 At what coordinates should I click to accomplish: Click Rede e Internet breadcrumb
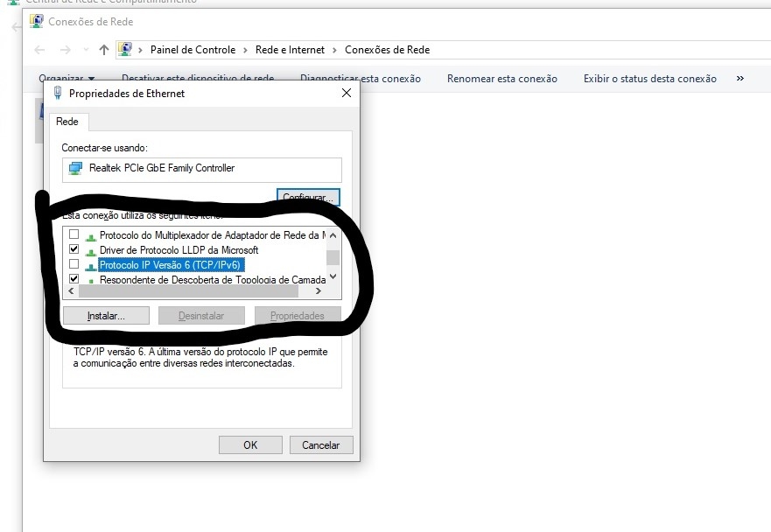click(x=290, y=50)
